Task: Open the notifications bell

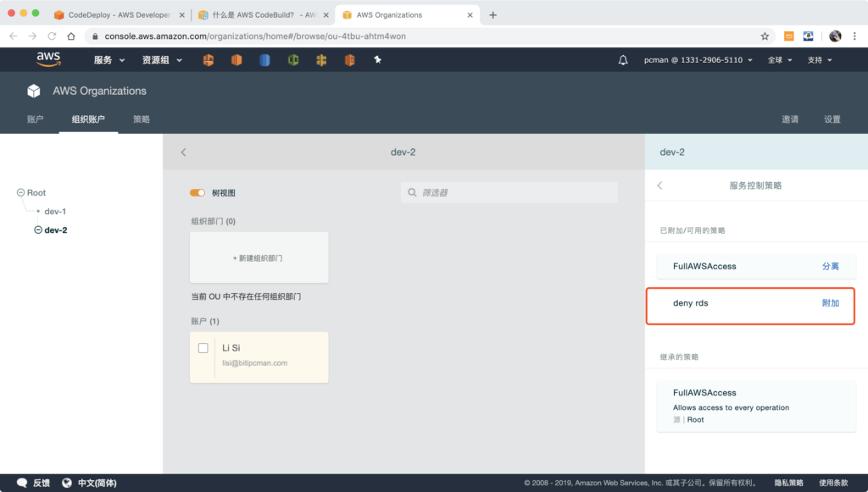Action: (623, 60)
